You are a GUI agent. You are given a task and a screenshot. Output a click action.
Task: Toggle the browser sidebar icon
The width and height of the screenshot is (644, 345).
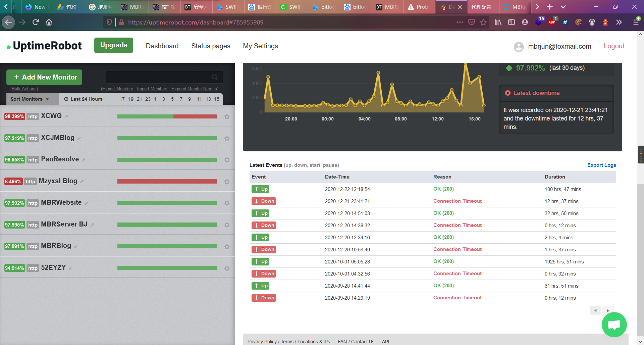512,22
